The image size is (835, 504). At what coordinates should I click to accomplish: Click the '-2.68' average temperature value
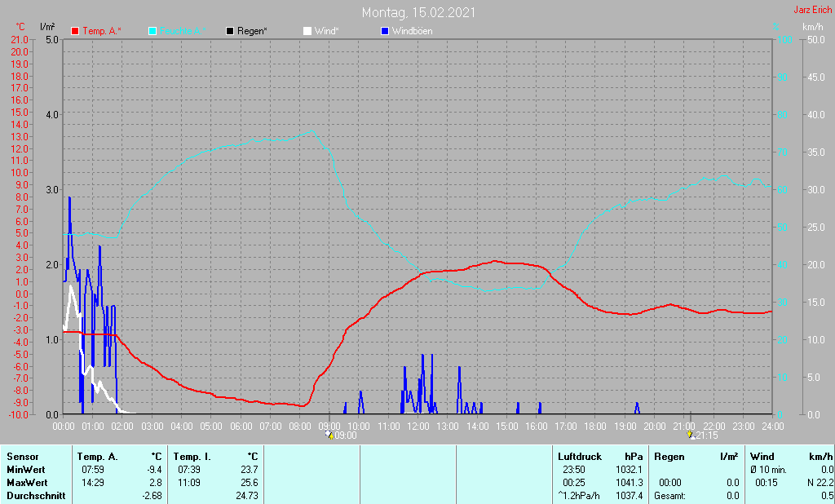coord(151,496)
